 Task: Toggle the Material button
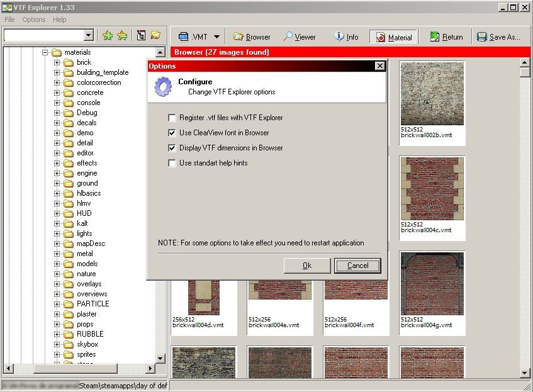(393, 37)
